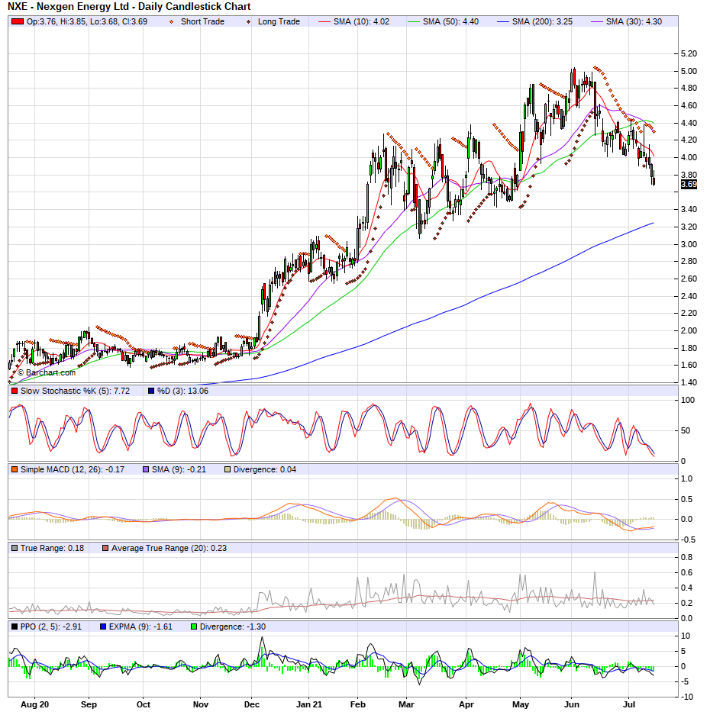Click the Slow Stochastic %K (5): 7.72 label
710x728 pixels.
point(76,391)
